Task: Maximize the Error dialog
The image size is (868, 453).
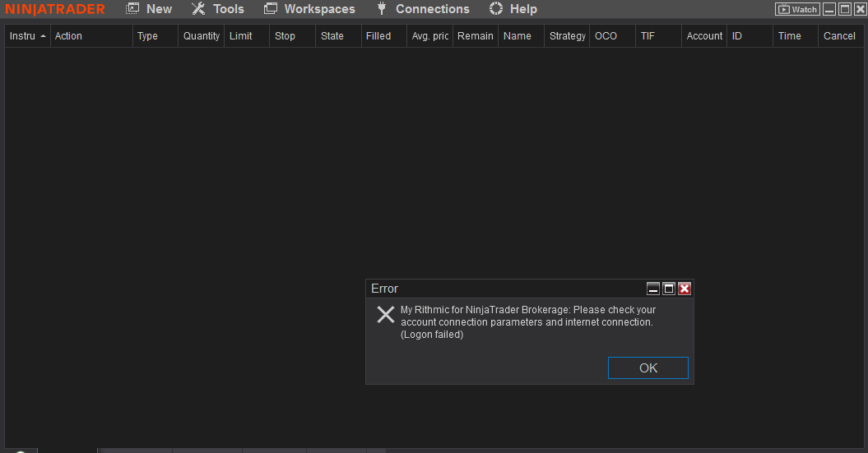Action: 669,289
